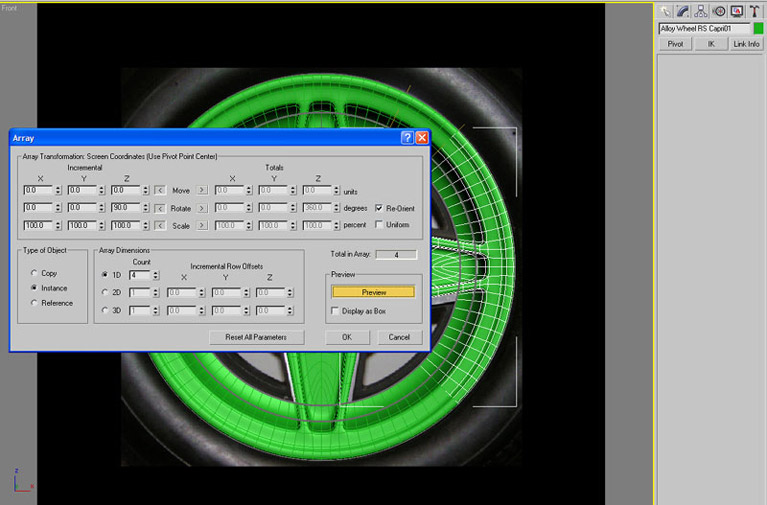Open the Motion panel icon

tap(718, 11)
